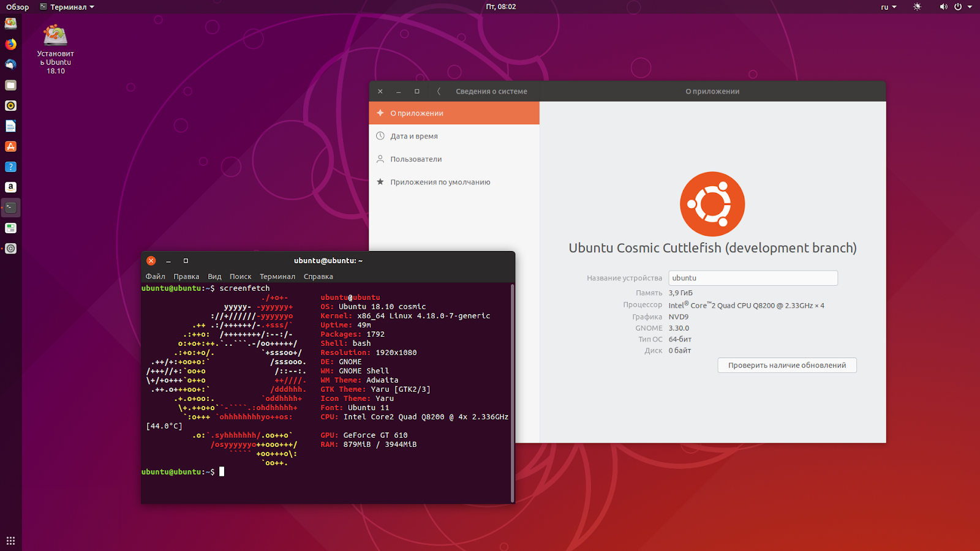Open the Правка menu in the terminal
This screenshot has width=980, height=551.
[186, 277]
